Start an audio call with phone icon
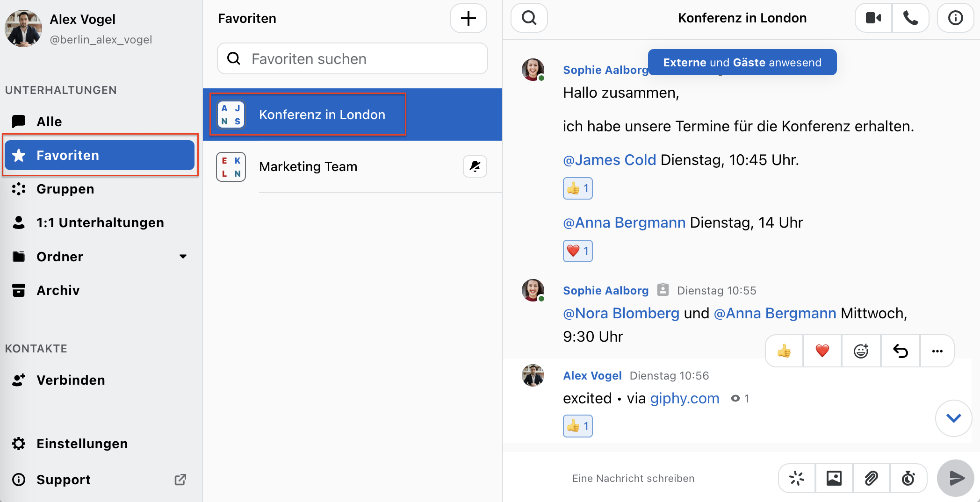 [910, 18]
